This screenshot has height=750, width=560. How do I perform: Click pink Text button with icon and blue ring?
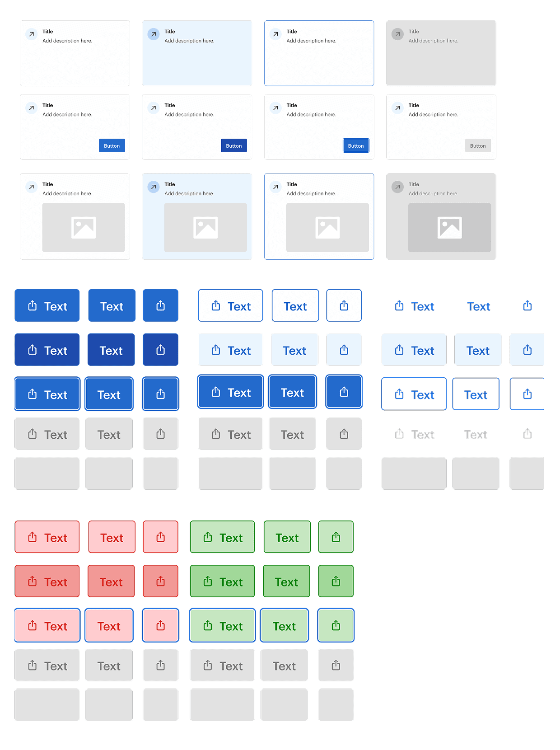[47, 625]
